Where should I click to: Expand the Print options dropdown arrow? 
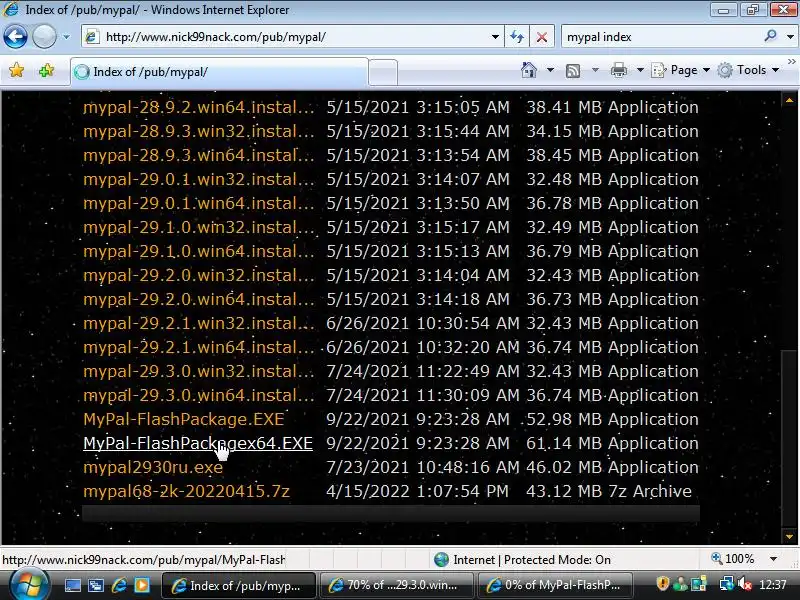pyautogui.click(x=640, y=70)
